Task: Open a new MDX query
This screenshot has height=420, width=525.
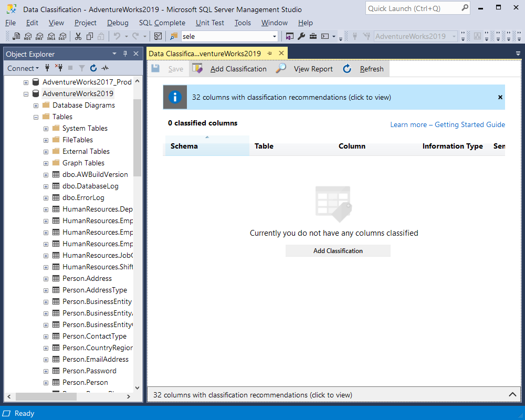Action: pos(28,36)
